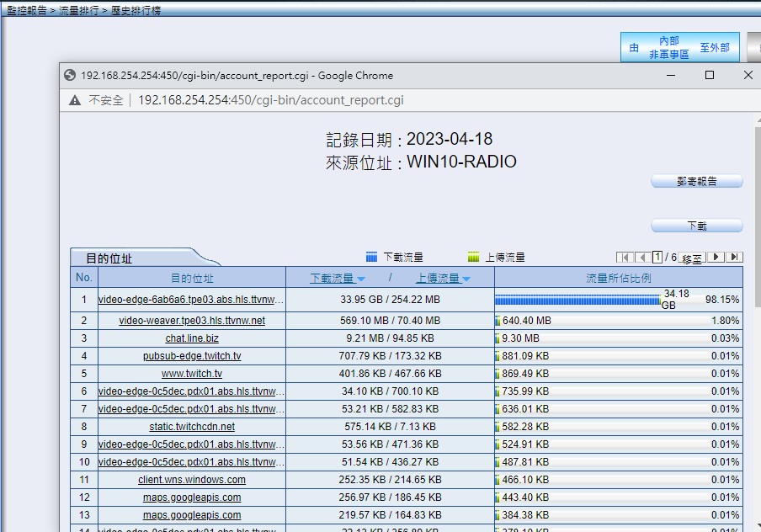Jump to the first page arrow
The image size is (761, 532).
tap(625, 258)
